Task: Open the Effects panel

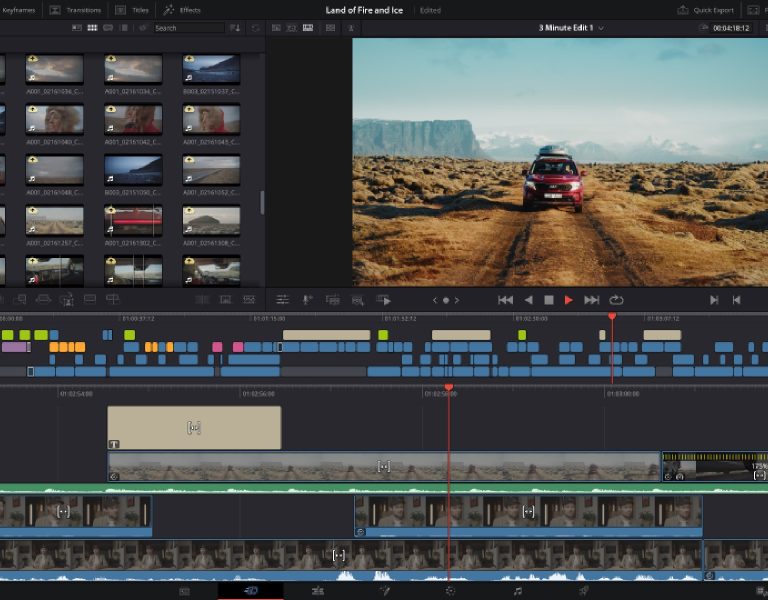Action: (x=182, y=10)
